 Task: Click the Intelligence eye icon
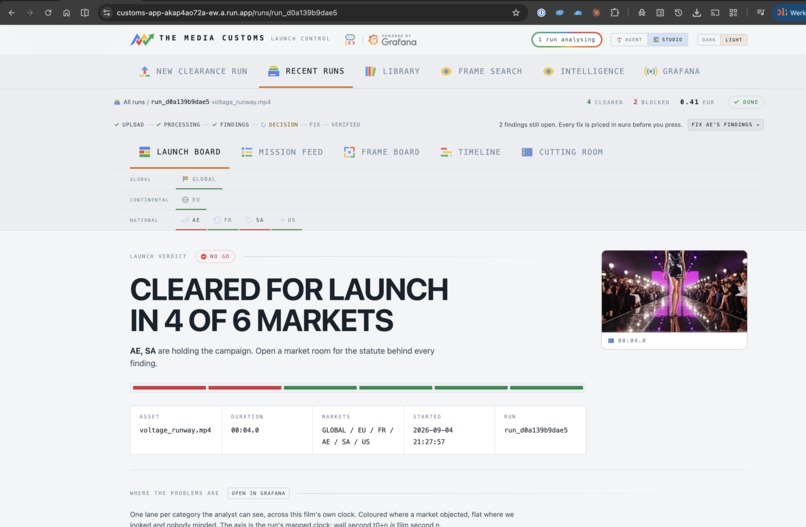tap(548, 71)
